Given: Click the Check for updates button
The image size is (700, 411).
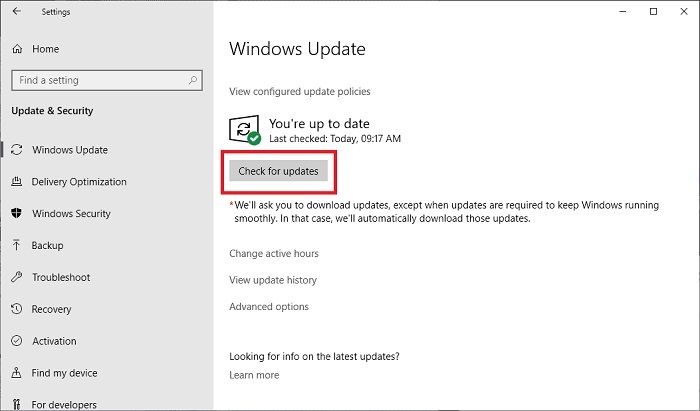Looking at the screenshot, I should click(279, 171).
